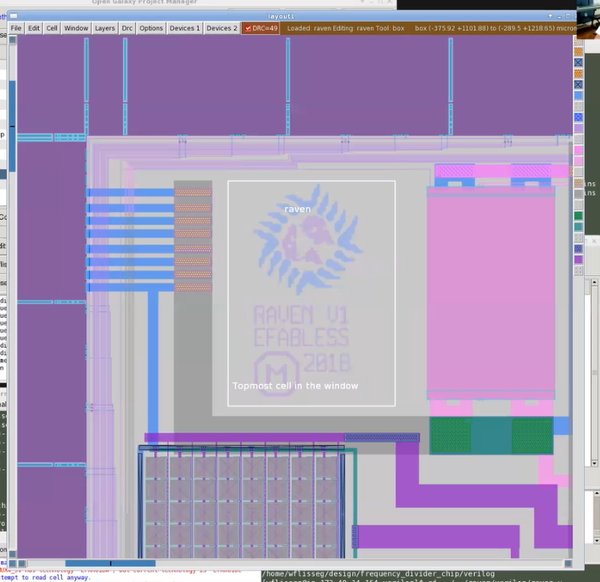600x582 pixels.
Task: Select the indigo hatched layer swatch
Action: [578, 249]
